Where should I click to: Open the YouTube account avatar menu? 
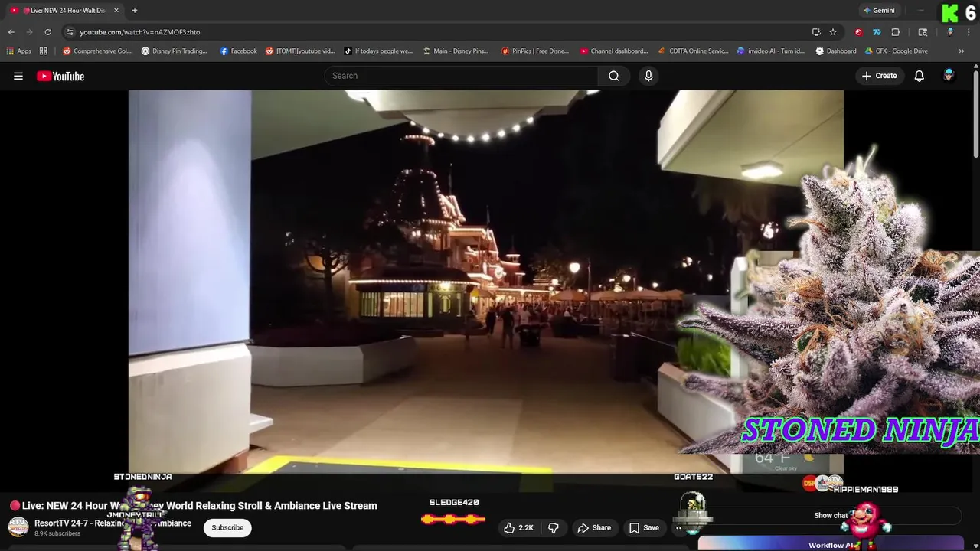tap(949, 75)
